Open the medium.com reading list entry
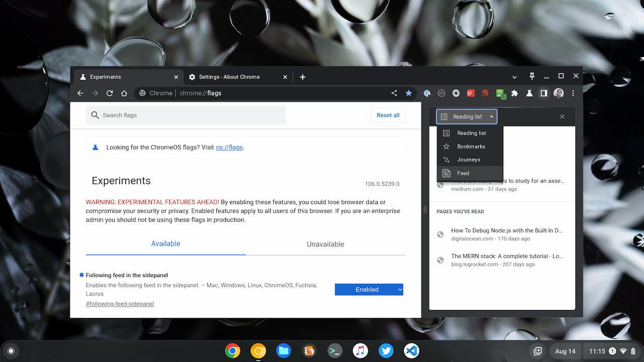This screenshot has height=362, width=644. pyautogui.click(x=502, y=185)
